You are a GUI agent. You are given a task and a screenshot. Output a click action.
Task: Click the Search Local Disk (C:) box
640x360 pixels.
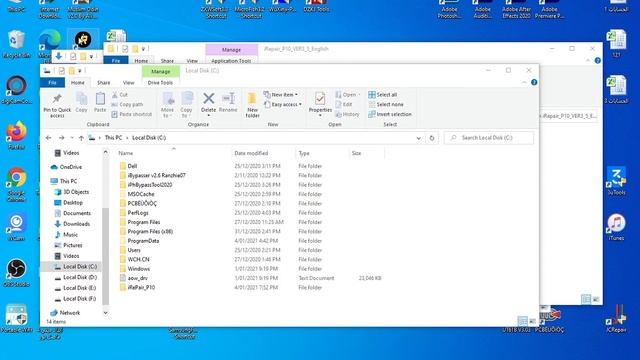[489, 138]
